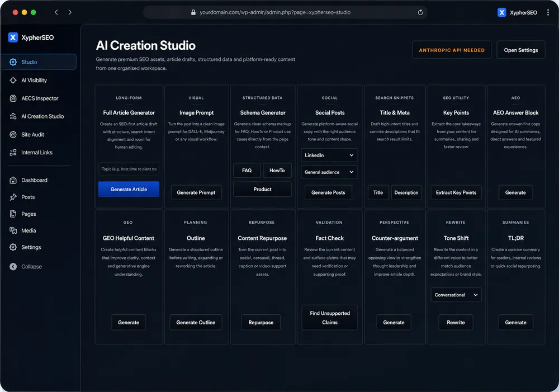Click the Find Unsupported Claims button

[x=329, y=318]
